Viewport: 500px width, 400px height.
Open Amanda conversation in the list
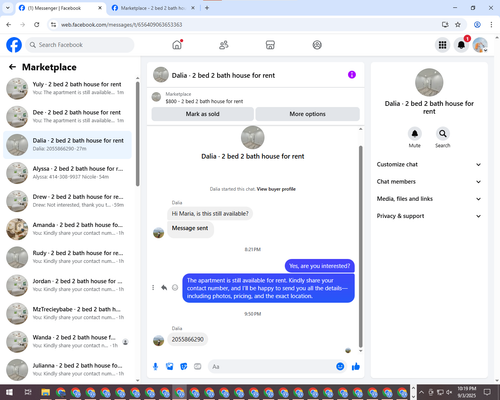click(68, 229)
